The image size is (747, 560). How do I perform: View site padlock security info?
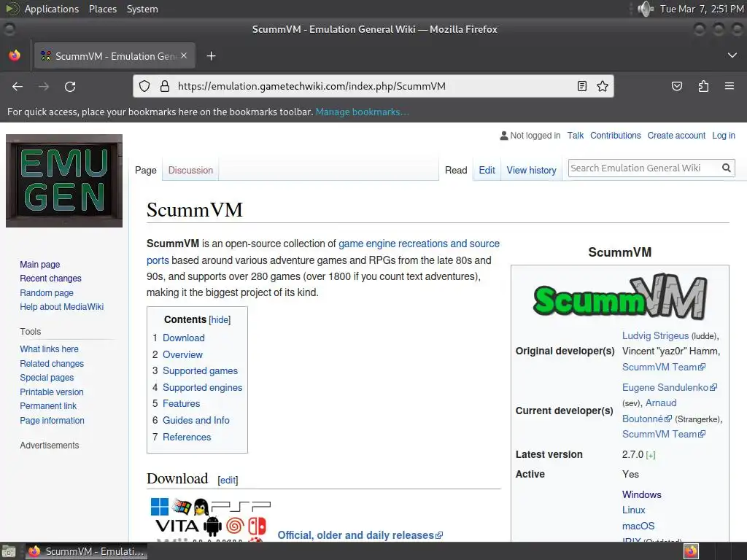[165, 86]
